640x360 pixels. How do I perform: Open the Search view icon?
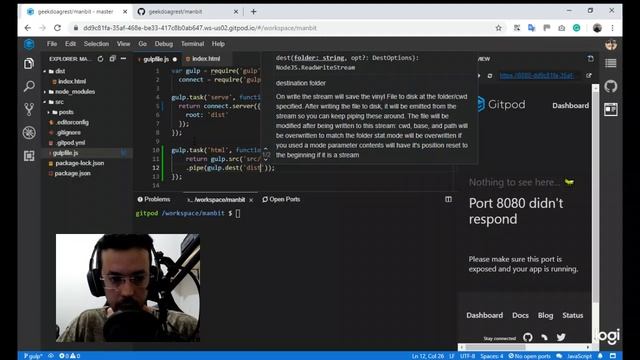click(x=29, y=86)
